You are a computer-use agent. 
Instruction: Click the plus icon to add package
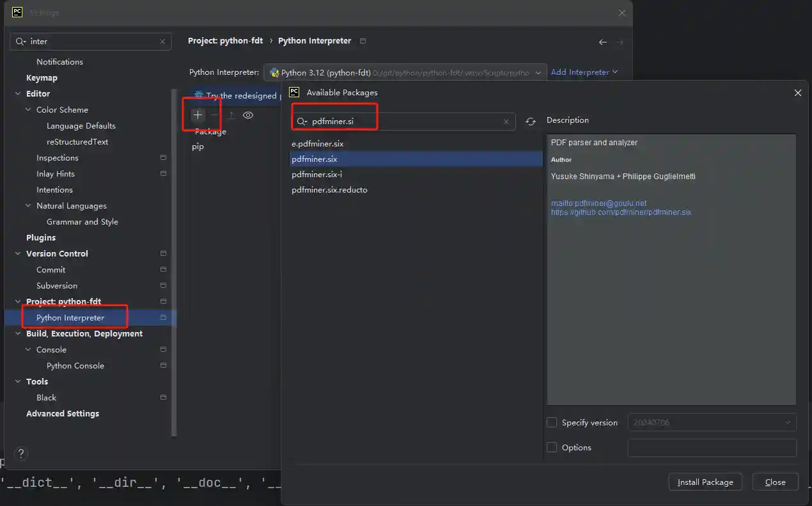click(x=198, y=115)
